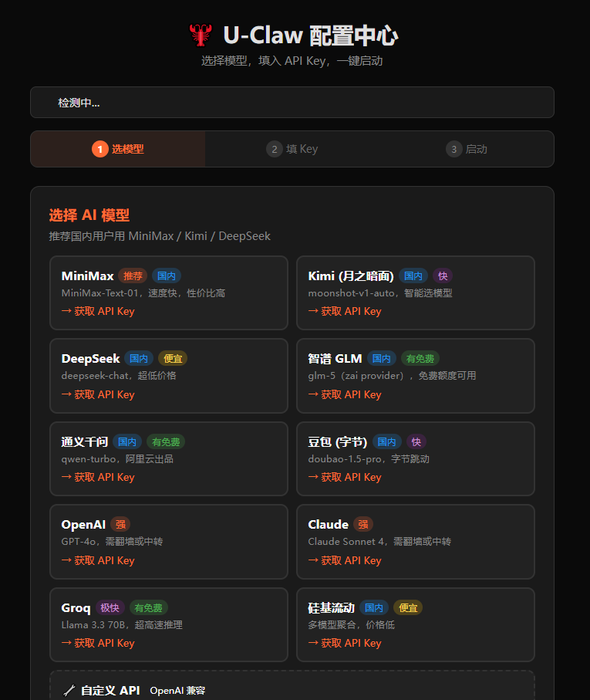Select the 硅基流动 model card
Image resolution: width=590 pixels, height=700 pixels.
pos(415,624)
